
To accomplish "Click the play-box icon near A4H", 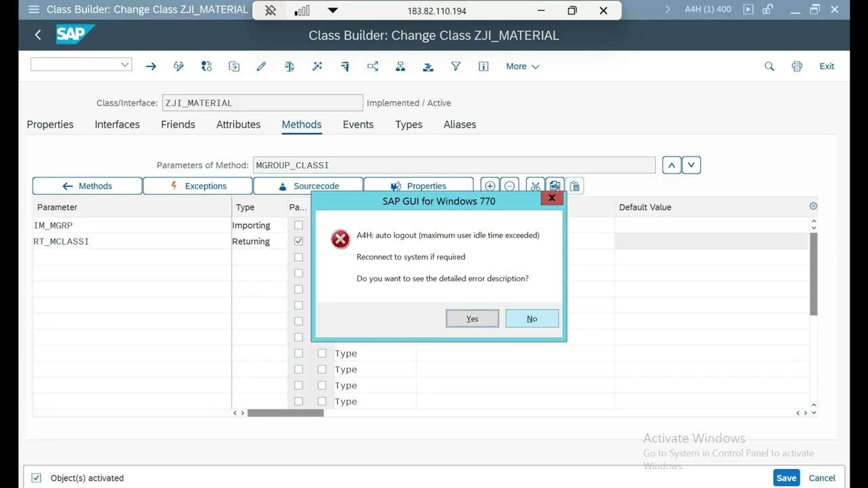I will (748, 9).
